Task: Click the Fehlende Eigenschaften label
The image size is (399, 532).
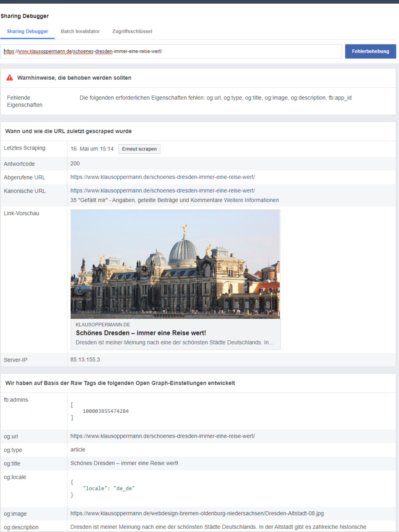Action: click(25, 101)
